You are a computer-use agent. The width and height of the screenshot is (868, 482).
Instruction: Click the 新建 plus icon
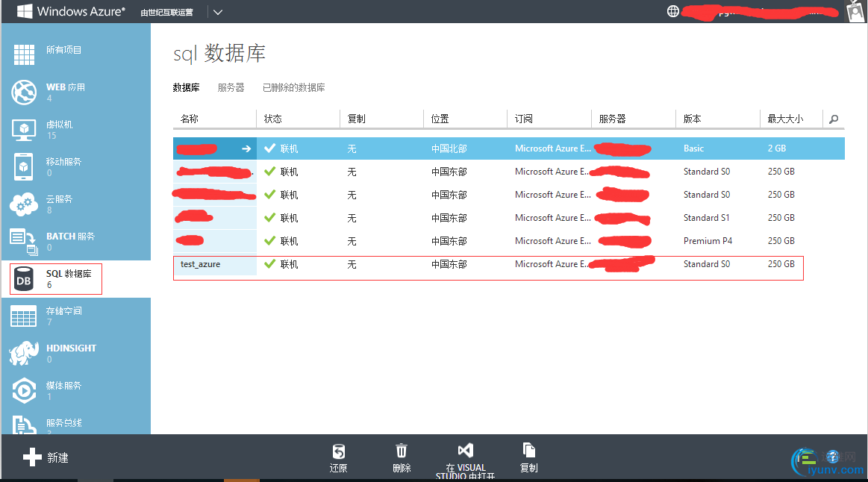coord(32,457)
